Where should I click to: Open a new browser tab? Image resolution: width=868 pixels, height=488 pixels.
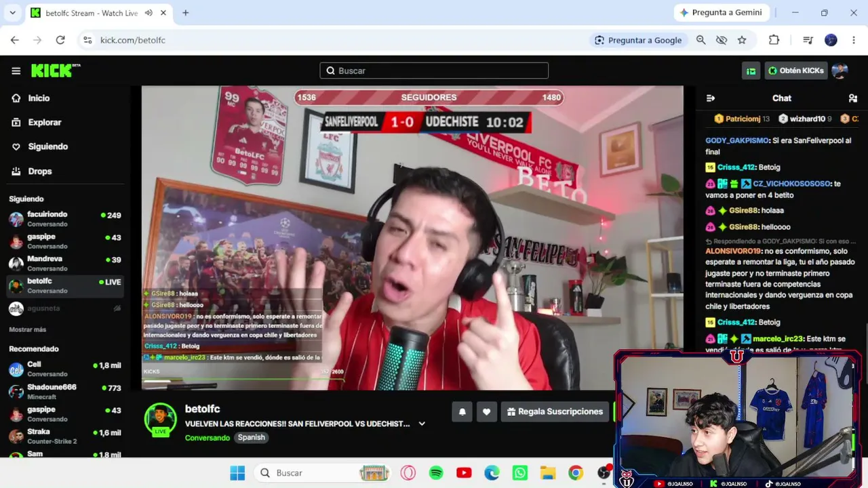[186, 13]
